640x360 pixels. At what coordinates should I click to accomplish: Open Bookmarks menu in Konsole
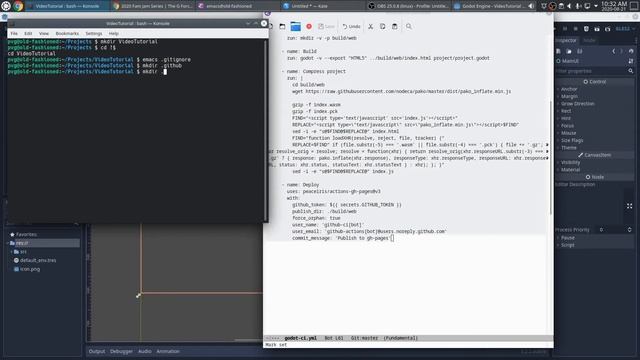click(x=67, y=33)
